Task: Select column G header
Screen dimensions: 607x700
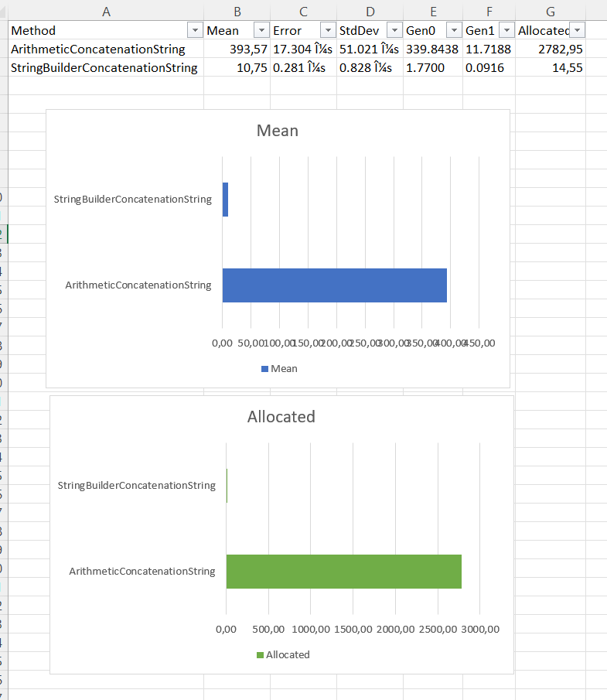Action: pyautogui.click(x=550, y=11)
